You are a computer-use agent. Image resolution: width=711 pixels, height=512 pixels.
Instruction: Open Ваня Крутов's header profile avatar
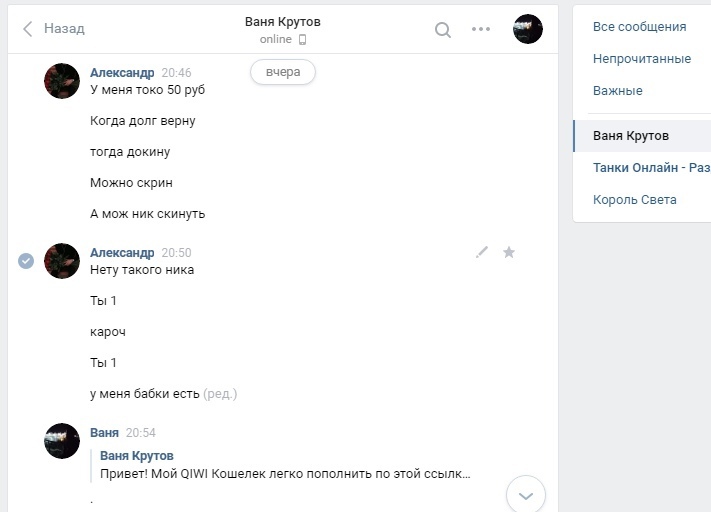(x=527, y=29)
